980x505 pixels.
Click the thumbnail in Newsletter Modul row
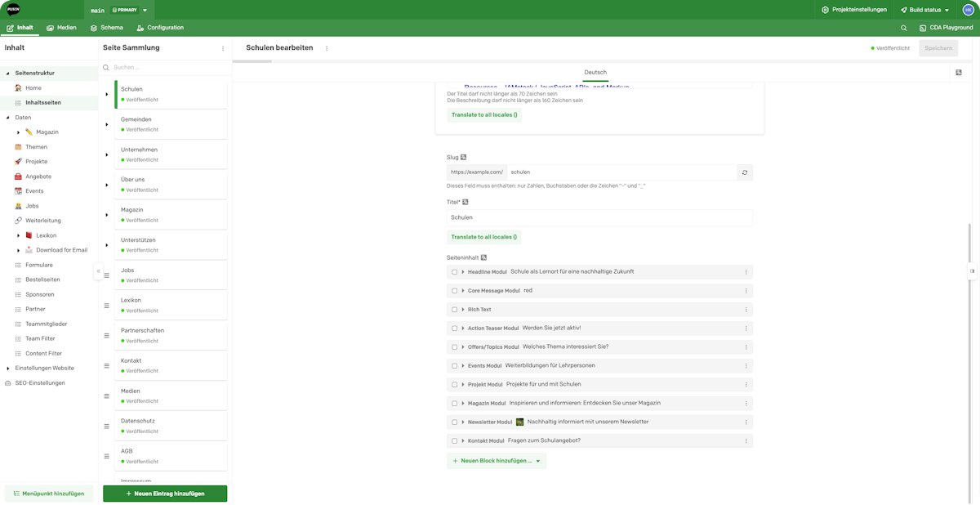click(519, 422)
